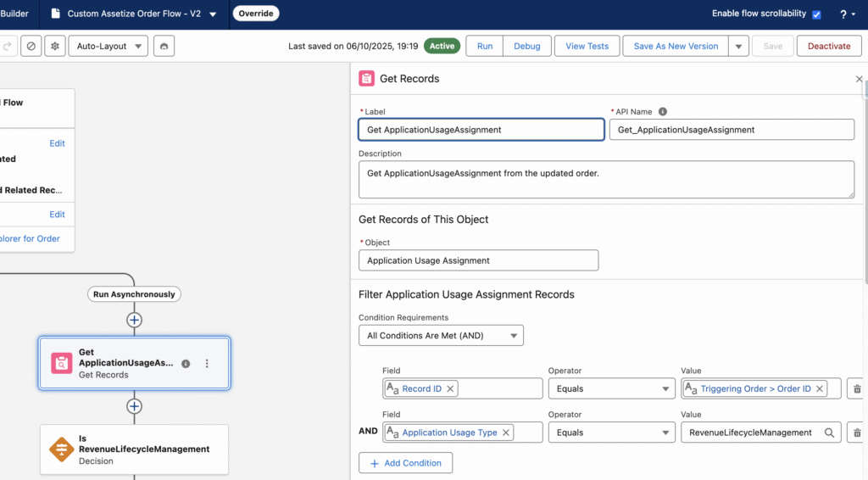
Task: Click the Debug button
Action: 526,46
